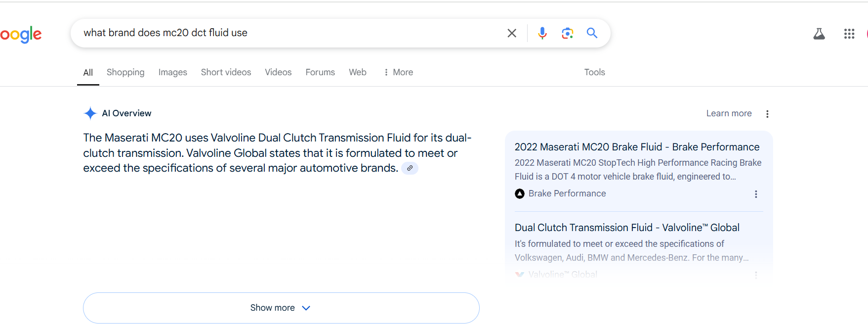868x330 pixels.
Task: Click the Learn more link
Action: point(729,113)
